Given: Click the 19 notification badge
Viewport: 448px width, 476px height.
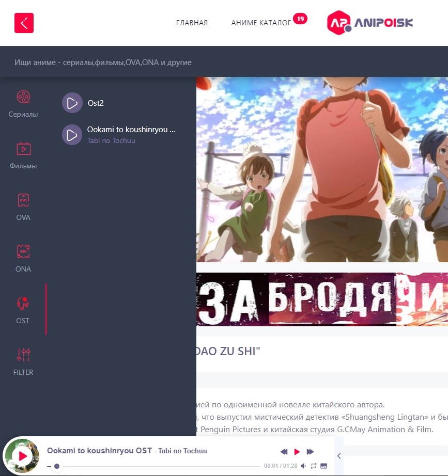Looking at the screenshot, I should 300,19.
